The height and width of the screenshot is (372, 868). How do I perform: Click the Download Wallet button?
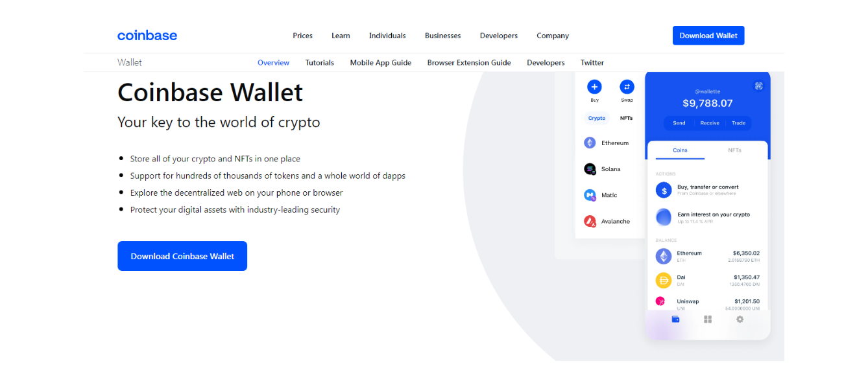coord(708,36)
